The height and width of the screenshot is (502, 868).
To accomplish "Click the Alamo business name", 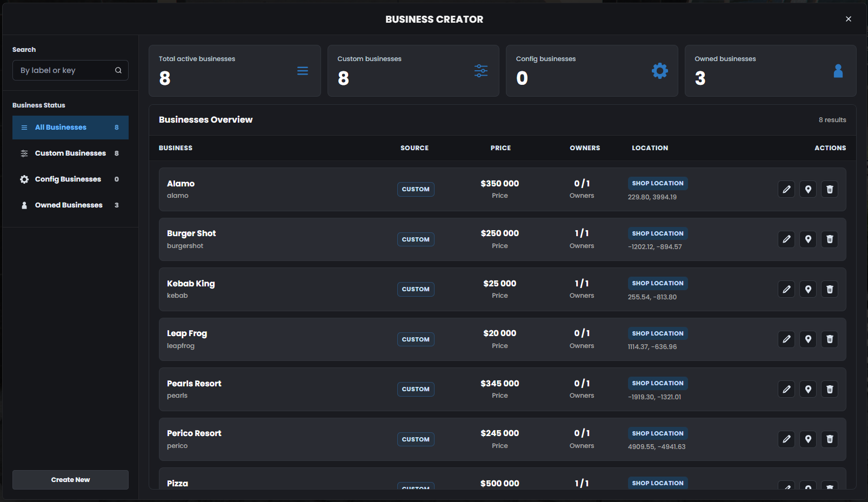I will (x=181, y=184).
